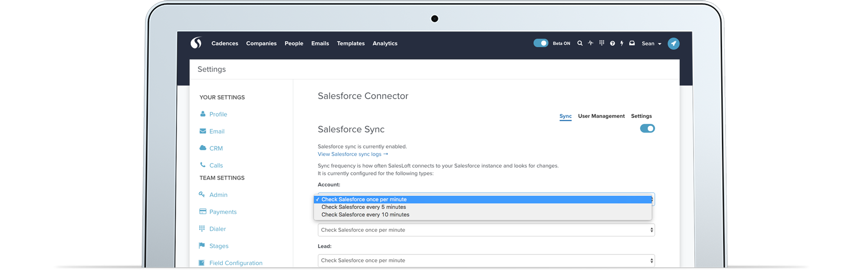Open the dialer keypad icon in navbar
868x273 pixels.
[602, 43]
